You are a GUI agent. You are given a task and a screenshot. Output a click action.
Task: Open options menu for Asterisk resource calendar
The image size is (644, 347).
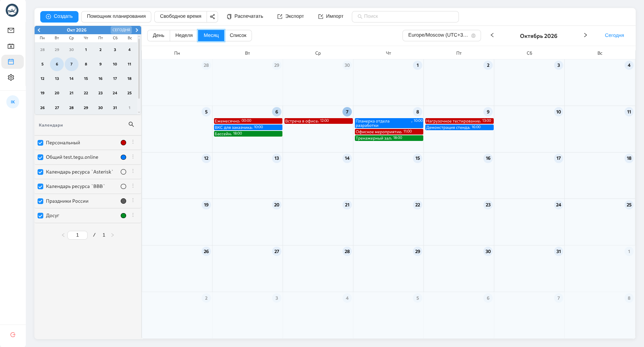point(133,171)
